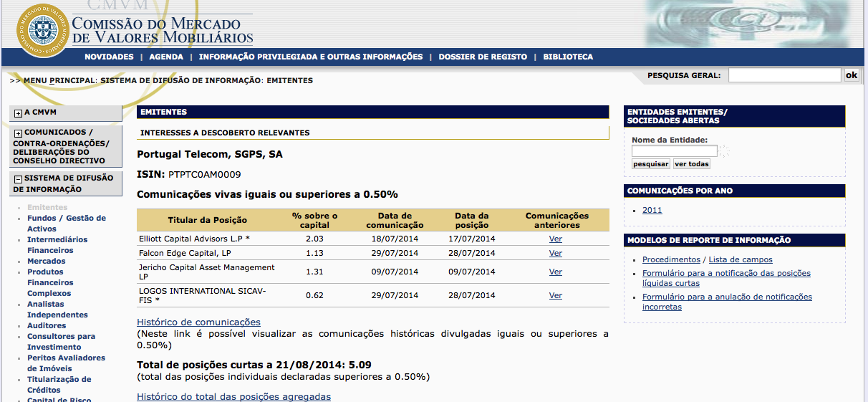Open Consultores para Investimento
The width and height of the screenshot is (868, 402).
pyautogui.click(x=61, y=342)
